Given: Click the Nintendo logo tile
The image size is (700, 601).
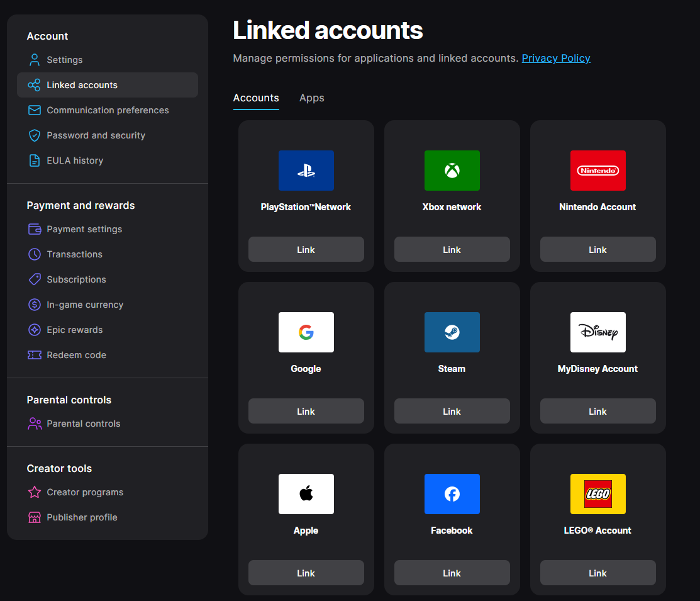Looking at the screenshot, I should click(x=597, y=171).
